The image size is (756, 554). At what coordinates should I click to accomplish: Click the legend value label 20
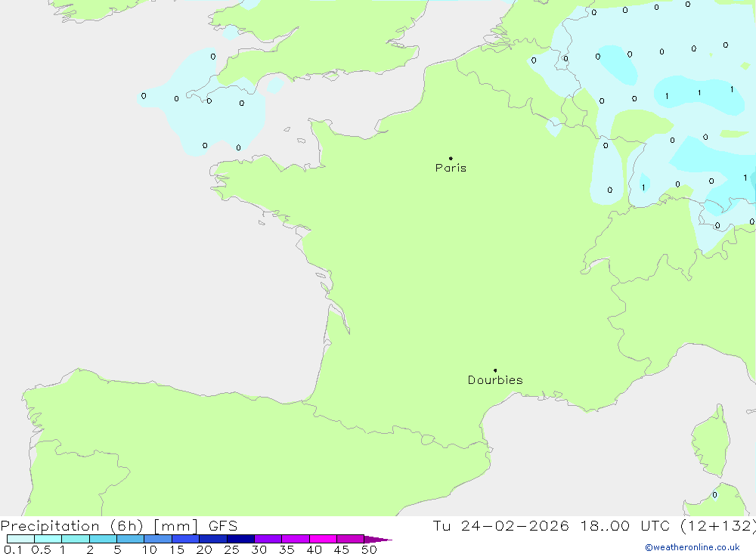coord(203,549)
